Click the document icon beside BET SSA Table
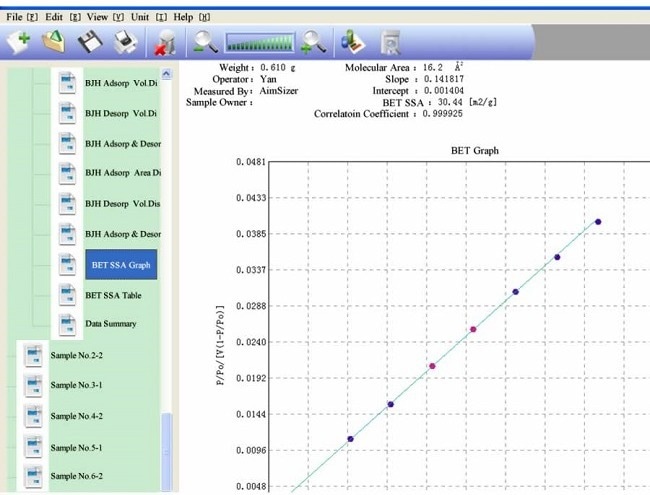The width and height of the screenshot is (650, 495). (x=67, y=295)
